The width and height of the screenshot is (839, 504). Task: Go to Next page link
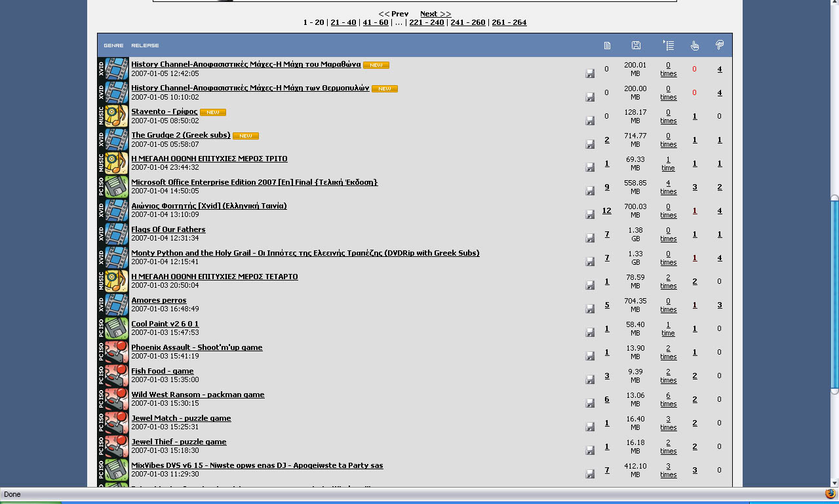[x=435, y=14]
